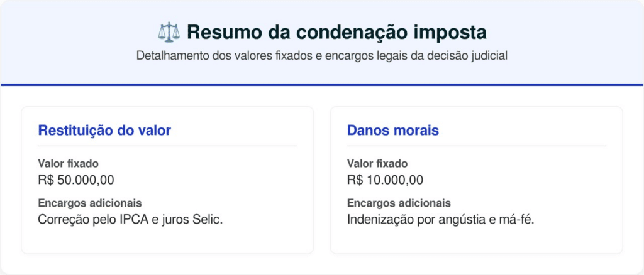
Task: Click the "Indenização por angústia e má-fé." text
Action: coord(440,220)
